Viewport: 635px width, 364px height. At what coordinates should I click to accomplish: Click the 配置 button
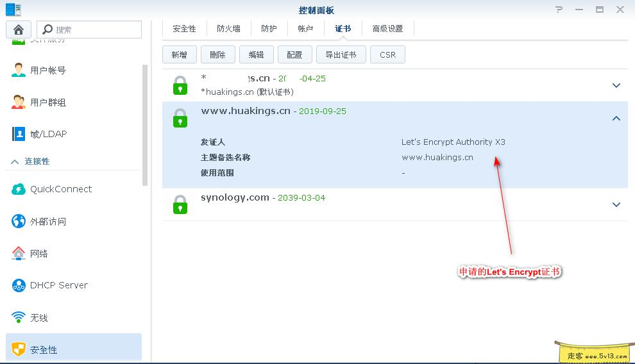pyautogui.click(x=295, y=54)
